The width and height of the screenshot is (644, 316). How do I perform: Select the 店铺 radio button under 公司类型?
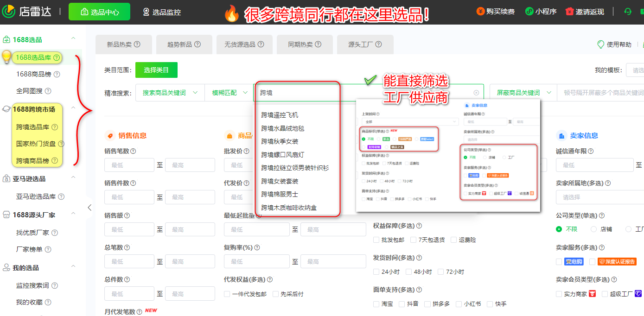pos(593,229)
